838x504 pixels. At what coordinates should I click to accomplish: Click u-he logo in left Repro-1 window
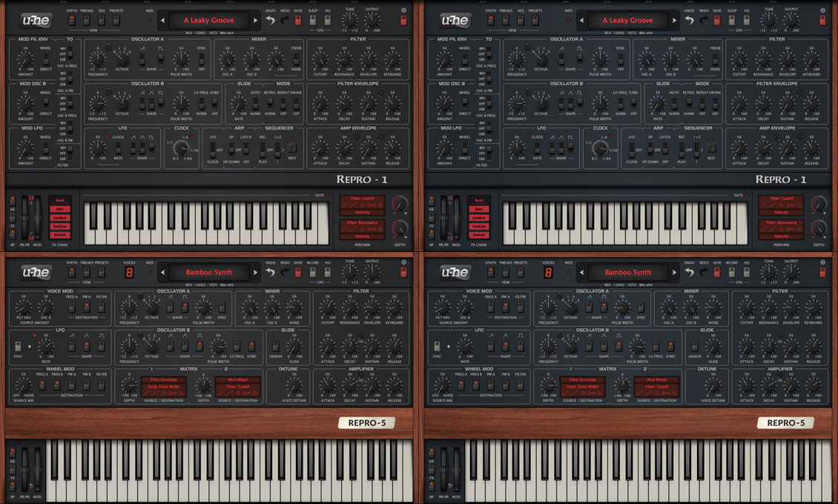(x=36, y=20)
